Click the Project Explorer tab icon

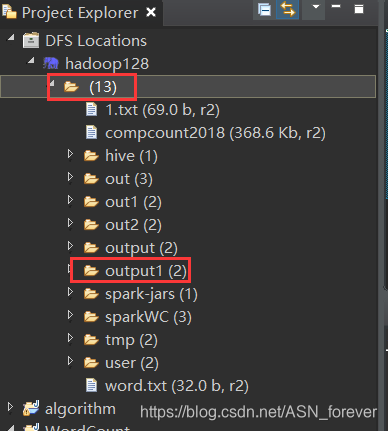(9, 12)
